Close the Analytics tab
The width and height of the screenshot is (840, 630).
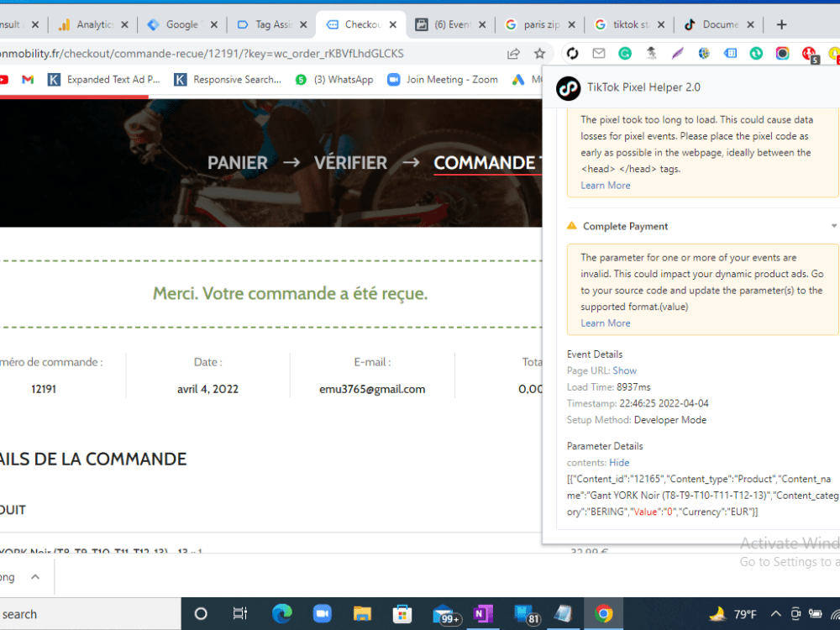(x=124, y=24)
